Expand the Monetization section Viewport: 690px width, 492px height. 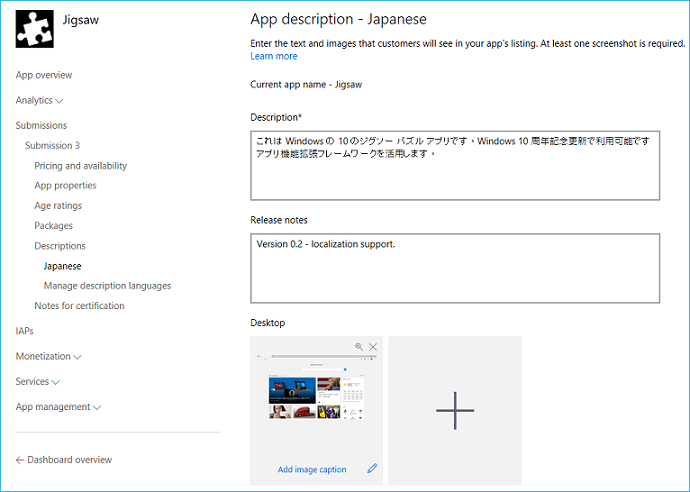coord(48,356)
